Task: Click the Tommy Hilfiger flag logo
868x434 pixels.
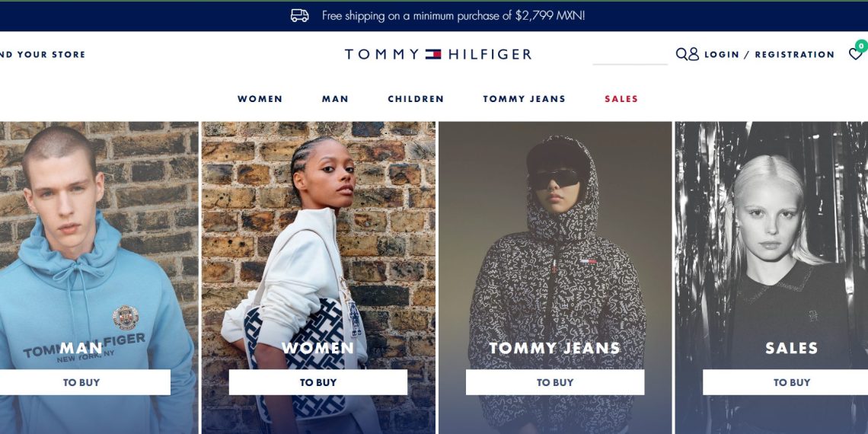Action: [x=433, y=54]
